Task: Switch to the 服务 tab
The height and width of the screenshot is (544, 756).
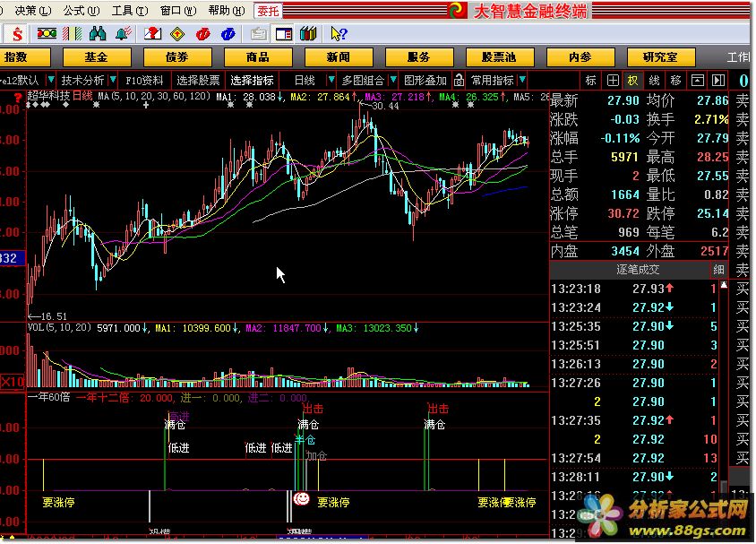Action: click(418, 57)
